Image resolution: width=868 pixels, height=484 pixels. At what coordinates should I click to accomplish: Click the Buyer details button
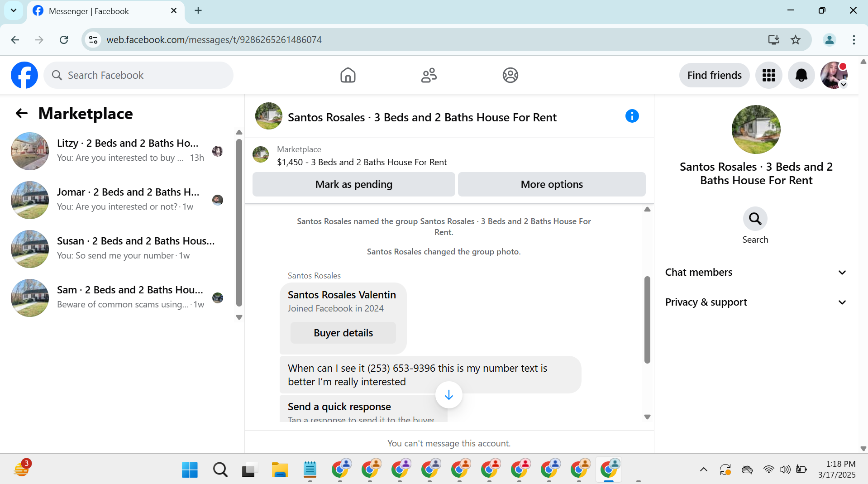[343, 333]
